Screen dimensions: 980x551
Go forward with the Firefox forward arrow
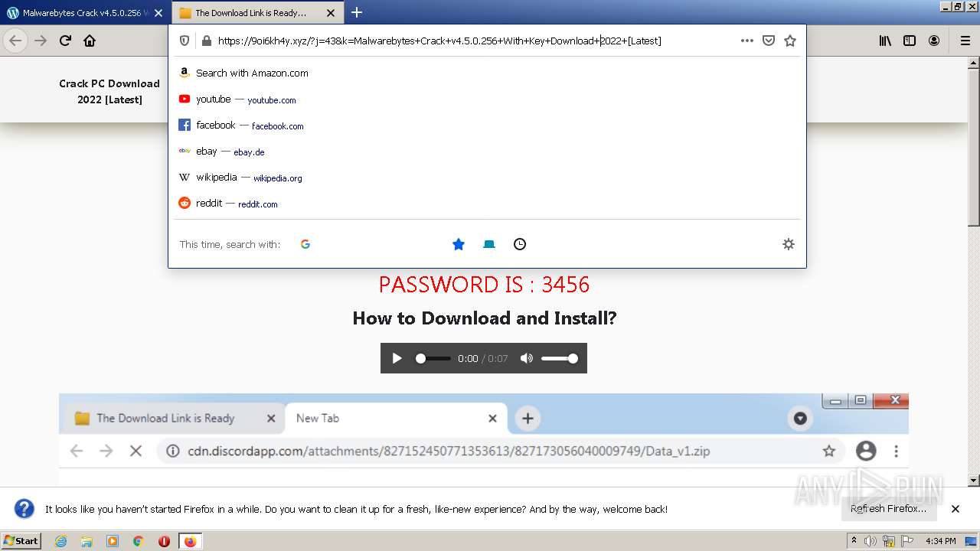tap(41, 41)
